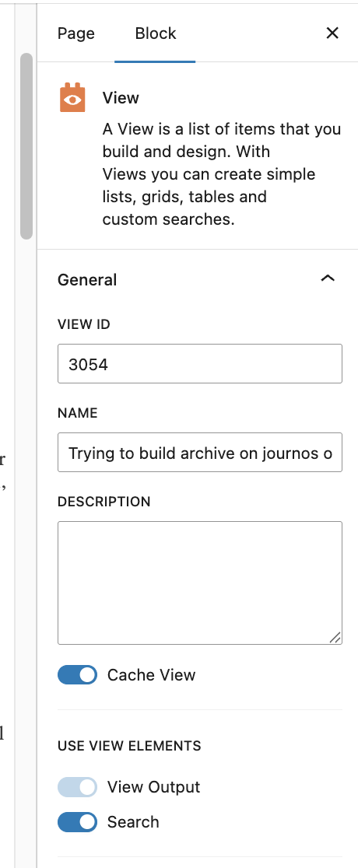The image size is (358, 868).
Task: Collapse the General section chevron
Action: 328,278
